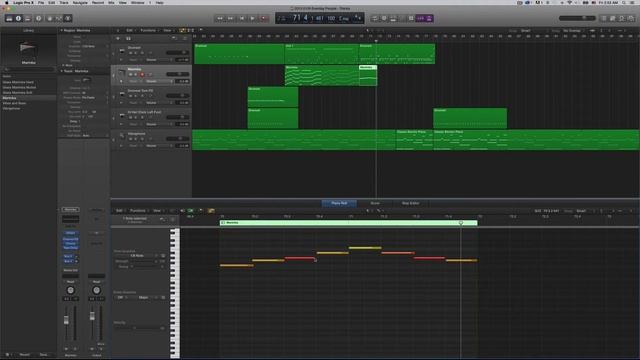Open the Tracks area Edit menu

point(130,30)
